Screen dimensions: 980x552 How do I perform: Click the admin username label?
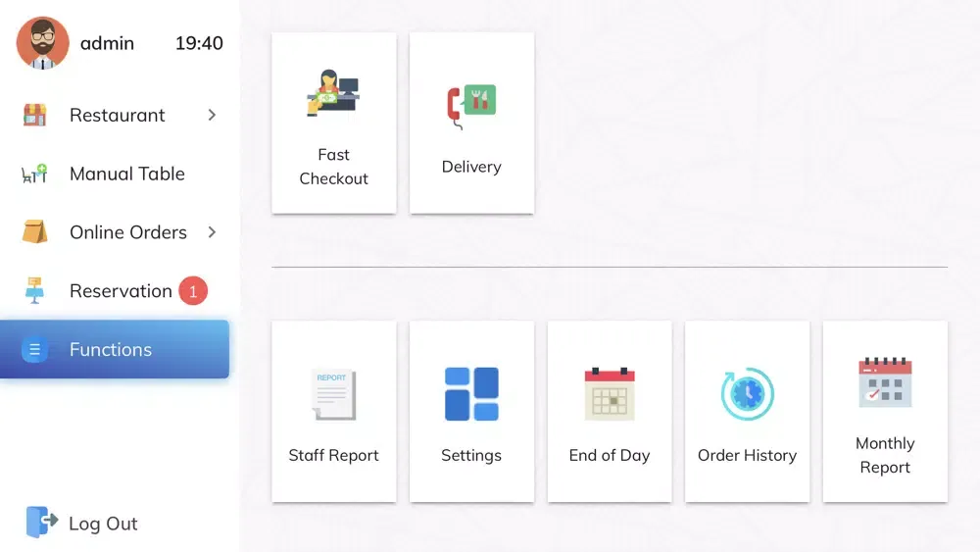click(107, 43)
